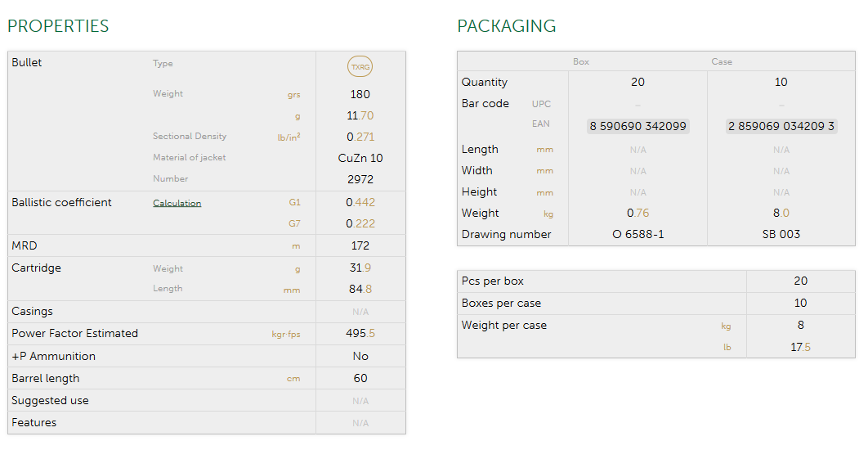Screen dimensions: 868x450
Task: Click the CuZn 10 jacket material value
Action: (x=360, y=158)
